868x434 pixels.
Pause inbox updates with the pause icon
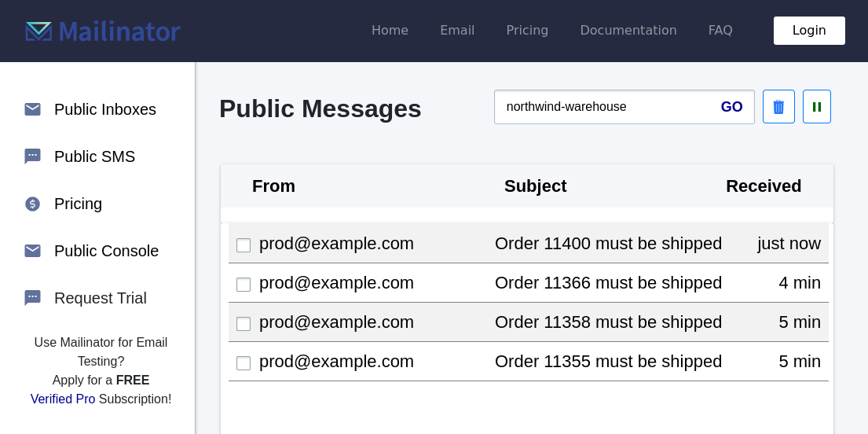coord(816,106)
